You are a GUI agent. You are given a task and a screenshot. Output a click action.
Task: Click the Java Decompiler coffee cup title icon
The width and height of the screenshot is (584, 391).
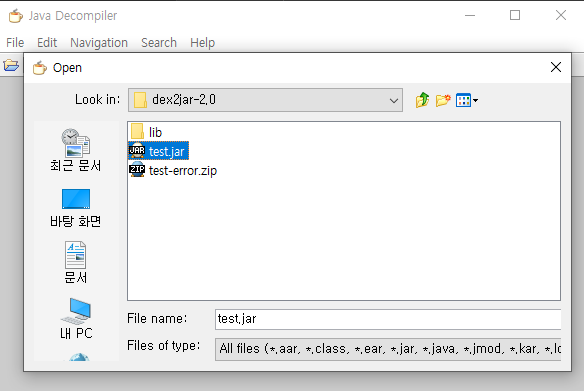pos(16,16)
